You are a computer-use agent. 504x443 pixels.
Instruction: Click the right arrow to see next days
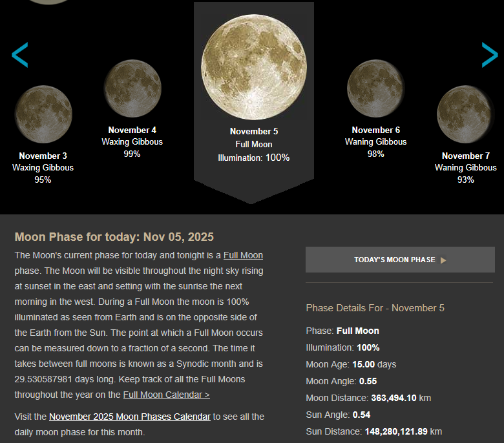tap(490, 56)
